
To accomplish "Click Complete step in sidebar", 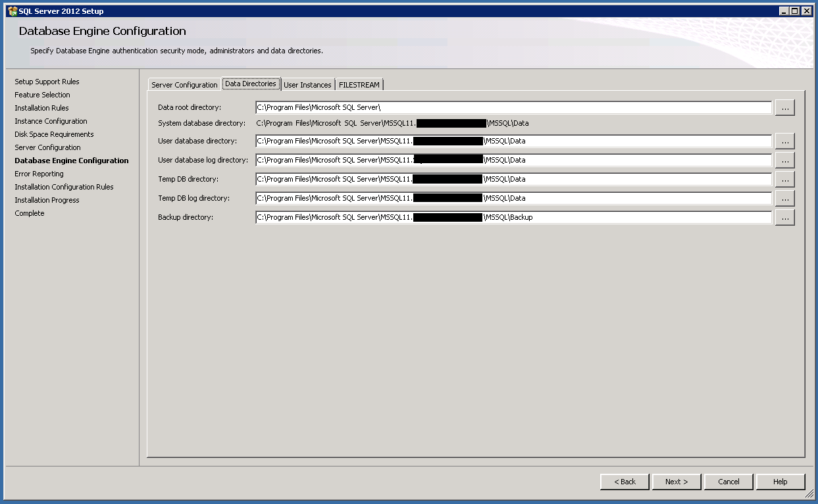I will (30, 213).
